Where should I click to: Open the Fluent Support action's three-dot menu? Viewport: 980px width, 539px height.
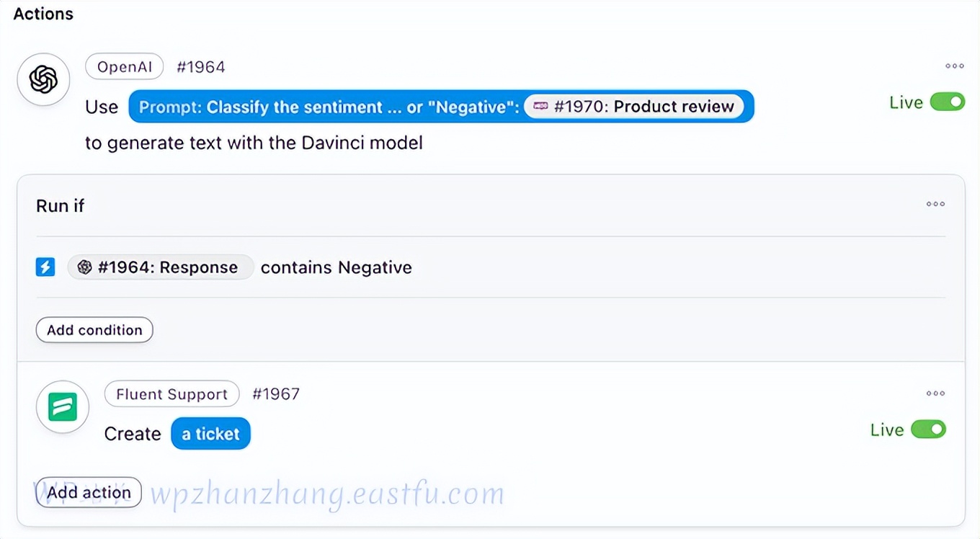935,393
